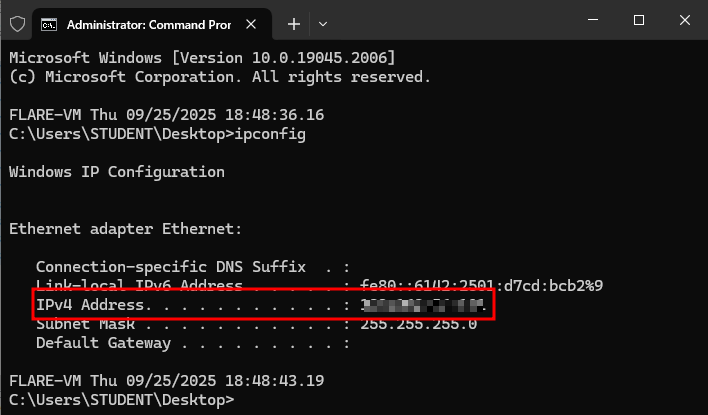Click the Windows IP Configuration heading
The height and width of the screenshot is (415, 708).
pyautogui.click(x=116, y=172)
